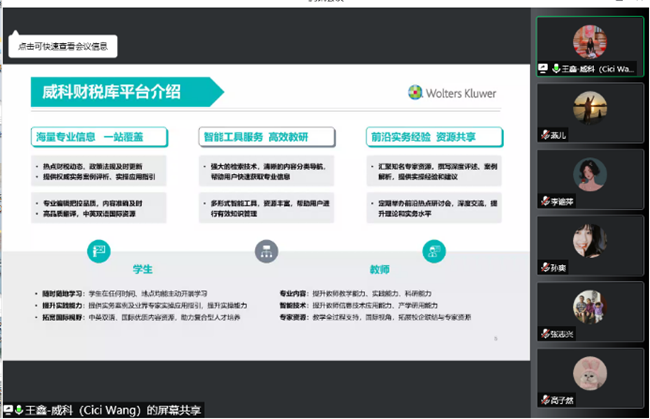Click muted mic icon under smiling woman avatar
The image size is (650, 419).
546,268
